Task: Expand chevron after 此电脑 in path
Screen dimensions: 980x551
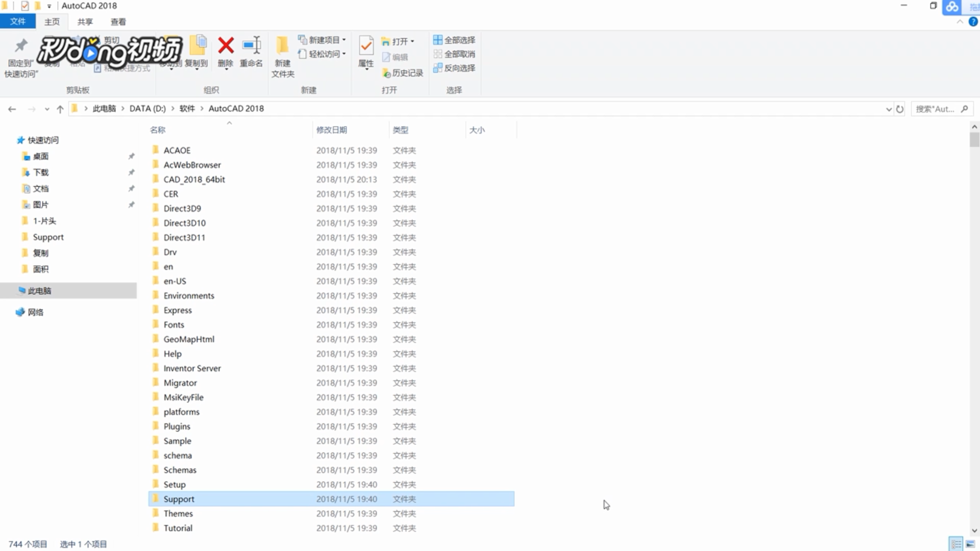Action: click(x=122, y=109)
